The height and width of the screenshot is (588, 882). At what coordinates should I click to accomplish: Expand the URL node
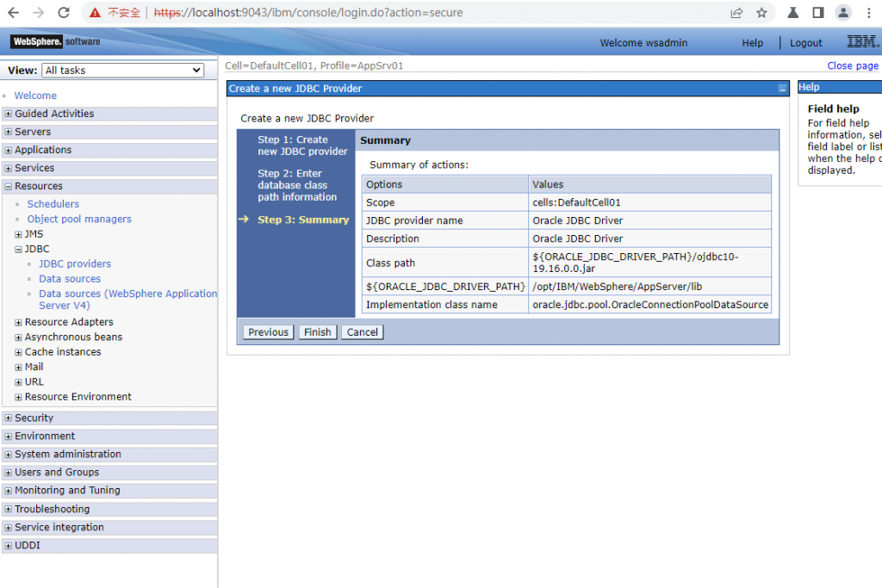click(19, 382)
